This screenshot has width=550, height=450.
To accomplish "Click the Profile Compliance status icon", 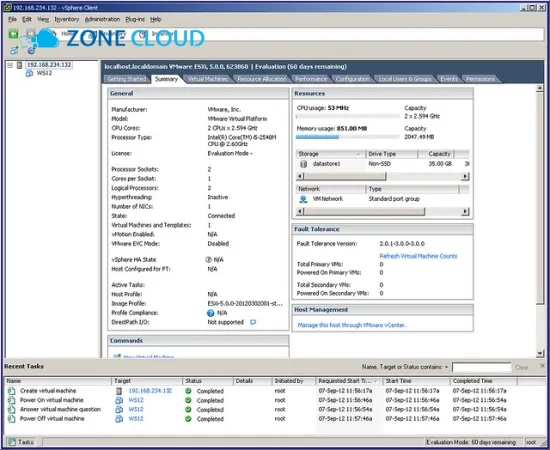I will point(210,313).
